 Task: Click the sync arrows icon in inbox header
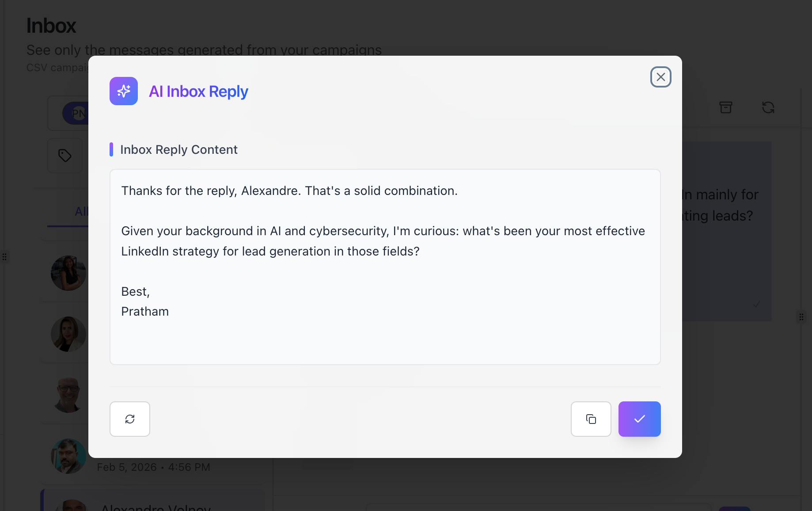pyautogui.click(x=768, y=107)
